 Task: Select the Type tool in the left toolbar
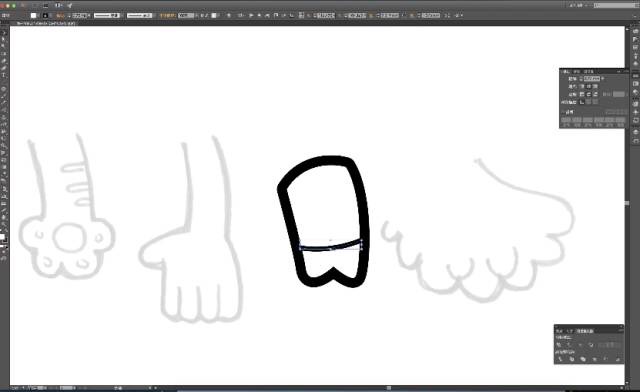point(3,75)
